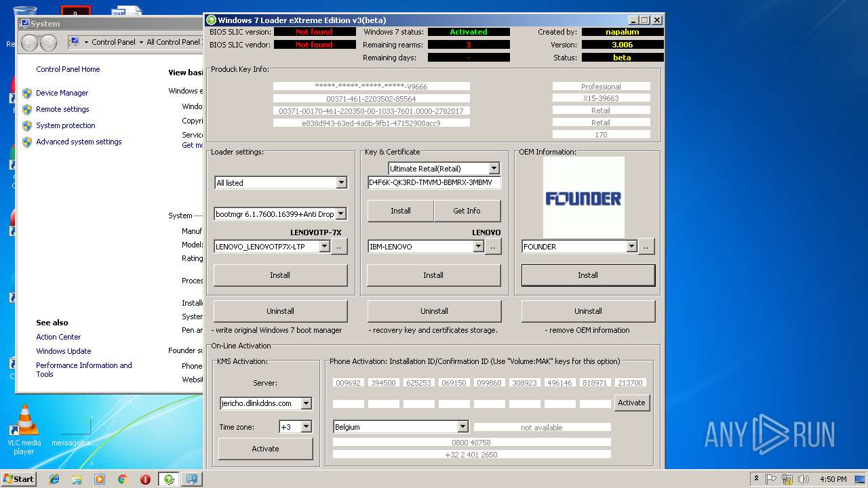The height and width of the screenshot is (488, 868).
Task: Open Control Panel Home link
Action: (68, 69)
